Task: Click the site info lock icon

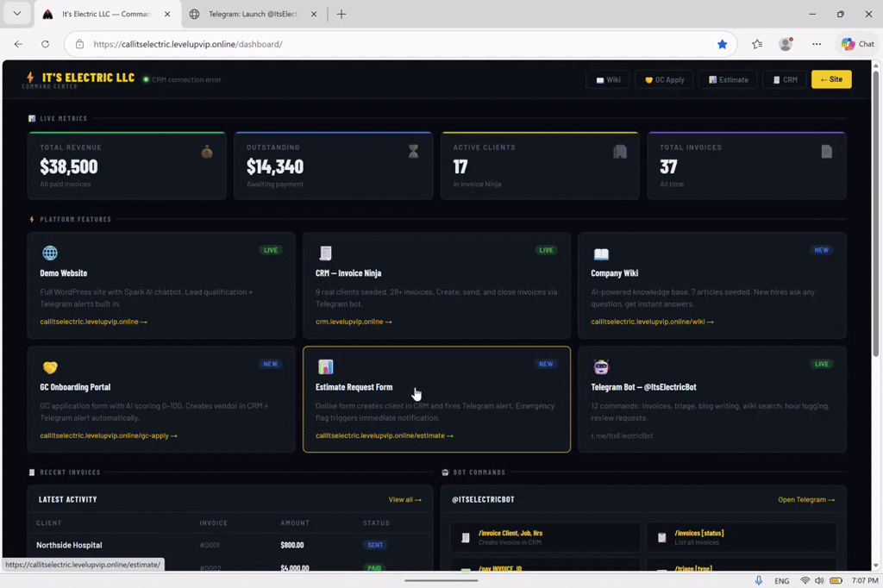Action: pos(79,44)
